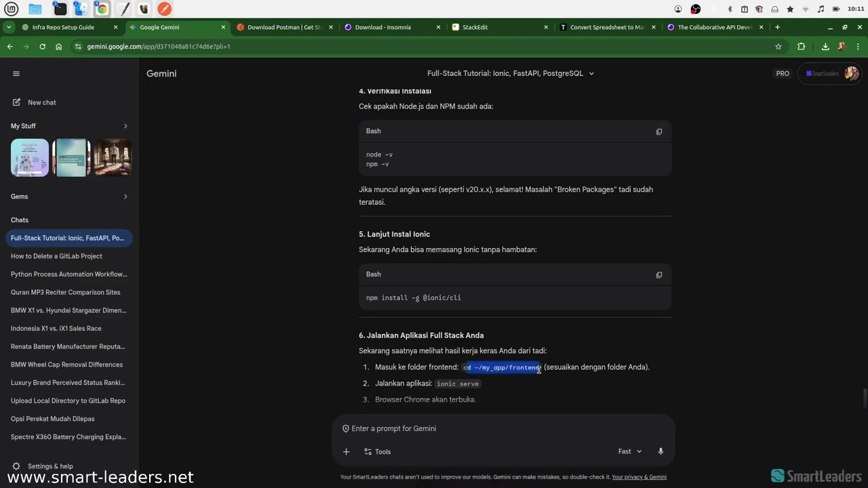Switch to Download Postman tab
Viewport: 868px width, 488px height.
click(285, 27)
